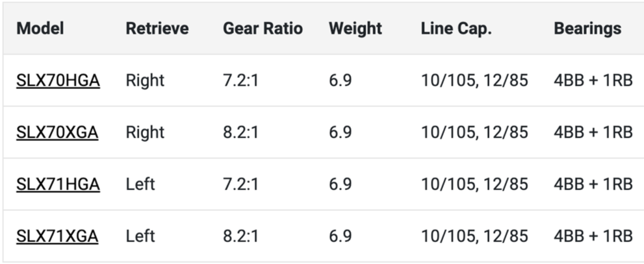Screen dimensions: 644x264
Task: Open the SLX71HGA model link
Action: (58, 184)
